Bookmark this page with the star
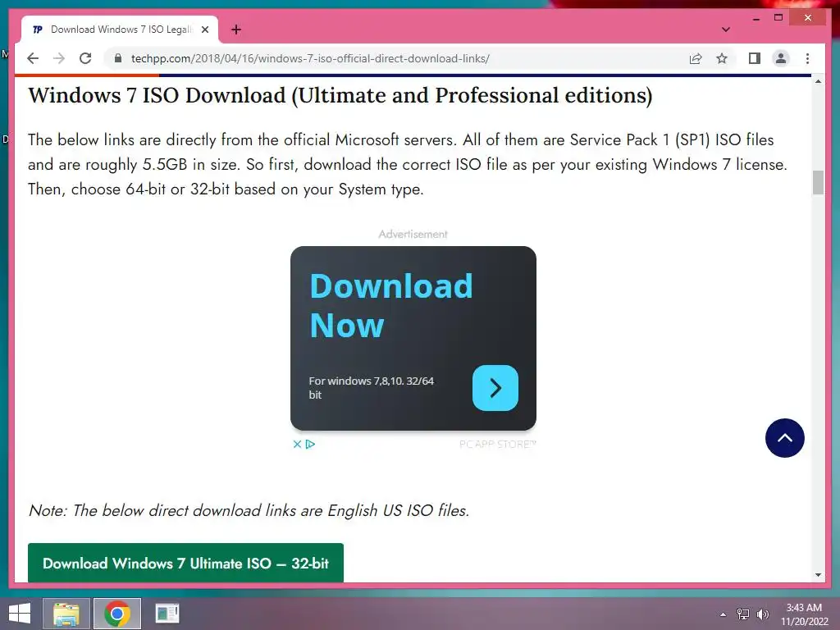Image resolution: width=840 pixels, height=630 pixels. coord(722,58)
